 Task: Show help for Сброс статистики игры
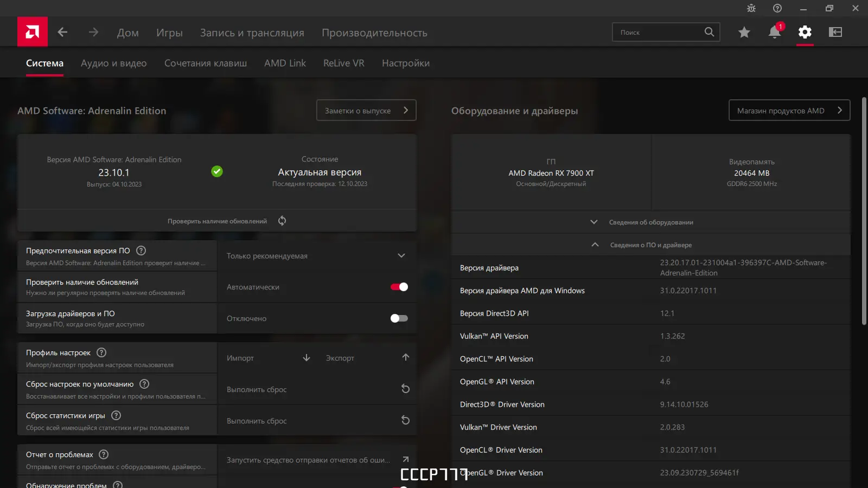(x=116, y=415)
